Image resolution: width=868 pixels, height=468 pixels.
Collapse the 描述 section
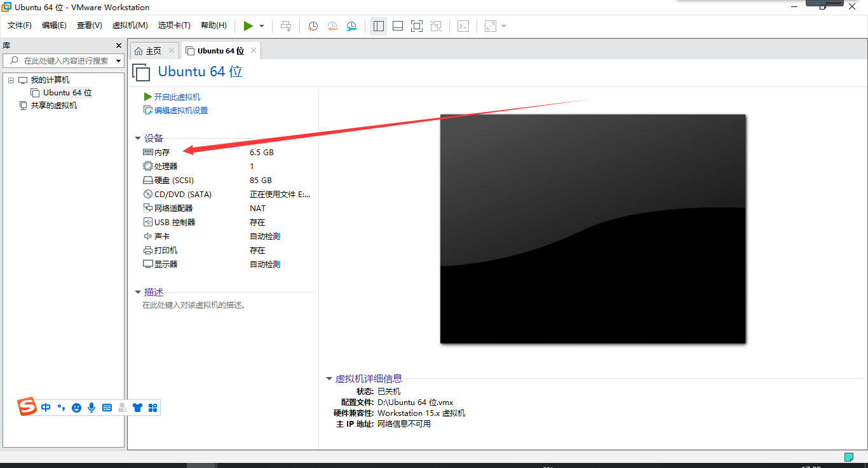click(137, 292)
